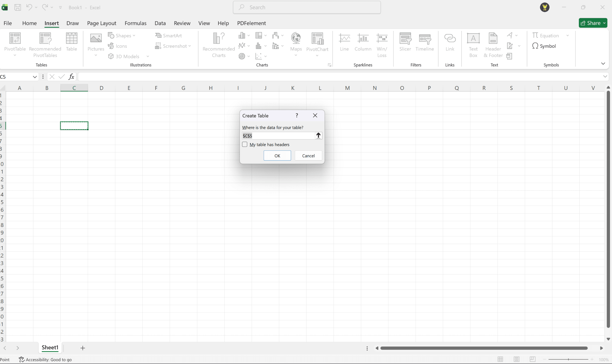Click the Link icon
Viewport: 612px width, 364px height.
coord(450,38)
